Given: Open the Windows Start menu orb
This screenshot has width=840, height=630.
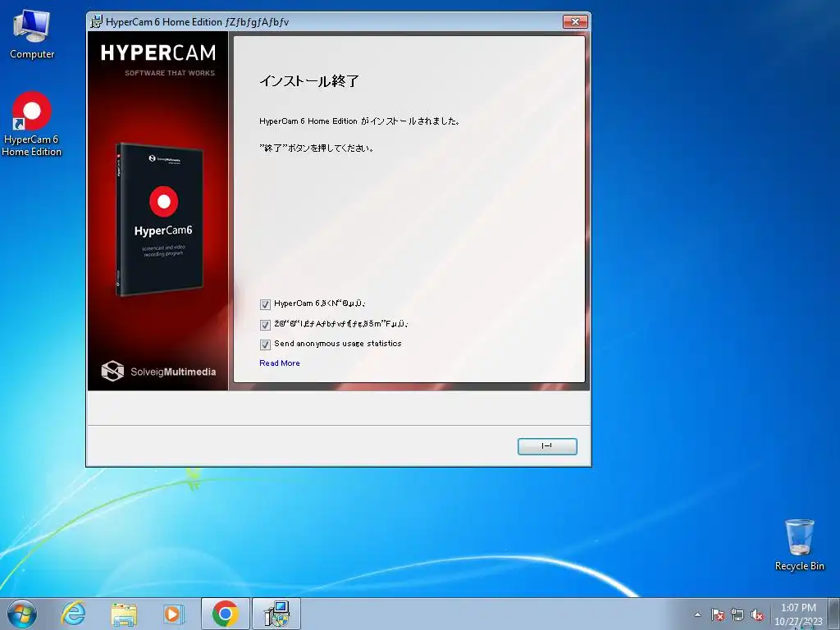Looking at the screenshot, I should tap(22, 614).
